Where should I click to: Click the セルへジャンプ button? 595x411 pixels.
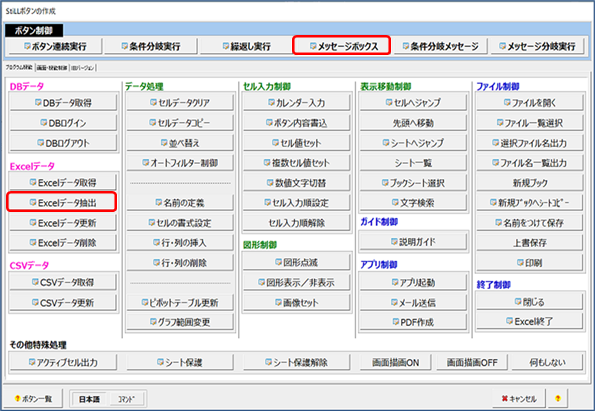[x=413, y=102]
